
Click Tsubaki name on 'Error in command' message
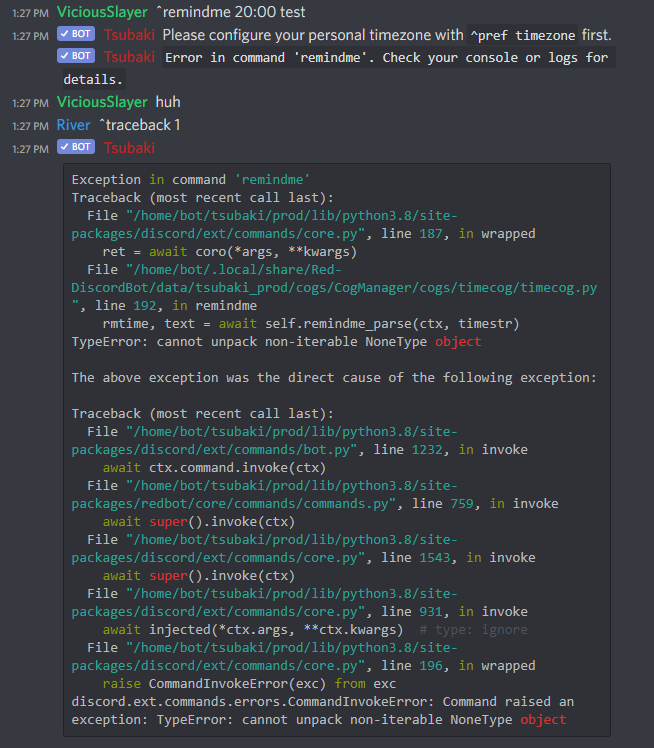coord(129,57)
